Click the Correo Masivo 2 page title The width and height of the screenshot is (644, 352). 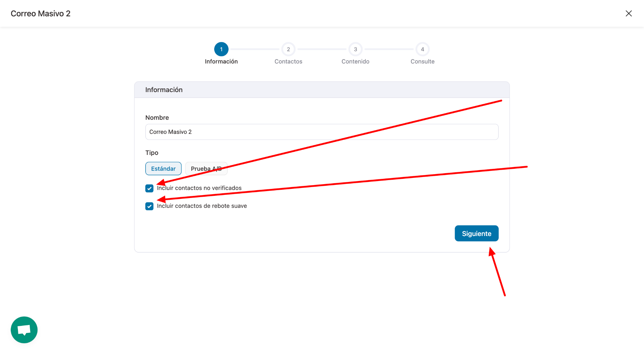pos(41,14)
